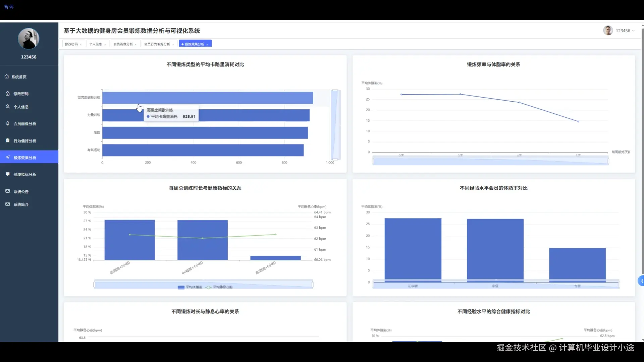
Task: Click the page vertical scrollbar on the right
Action: (642, 151)
